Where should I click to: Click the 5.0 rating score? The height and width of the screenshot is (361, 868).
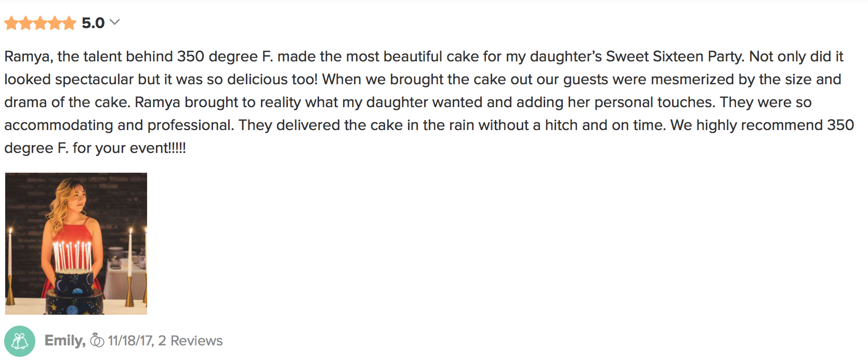coord(93,23)
